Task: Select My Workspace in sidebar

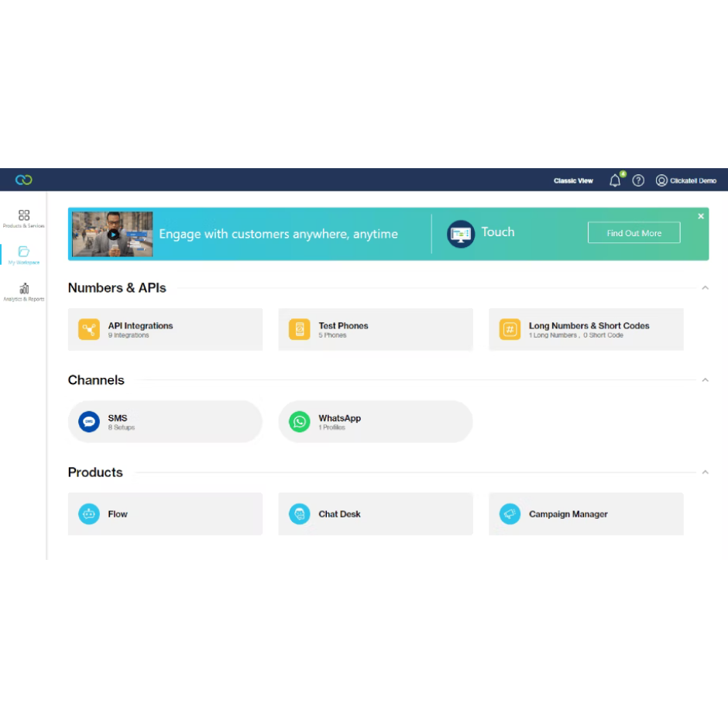Action: pos(24,256)
